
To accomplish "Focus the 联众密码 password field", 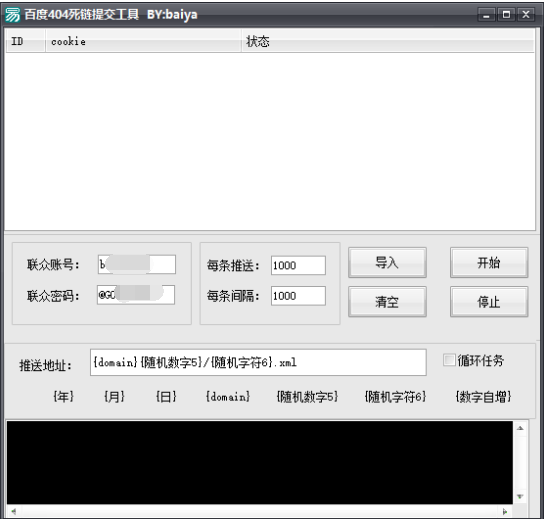I will (136, 295).
